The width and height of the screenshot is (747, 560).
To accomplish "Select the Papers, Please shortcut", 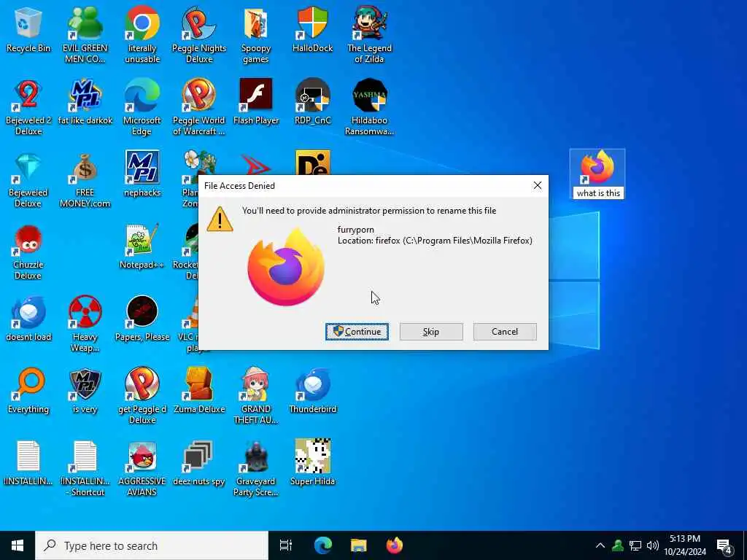I will click(142, 319).
